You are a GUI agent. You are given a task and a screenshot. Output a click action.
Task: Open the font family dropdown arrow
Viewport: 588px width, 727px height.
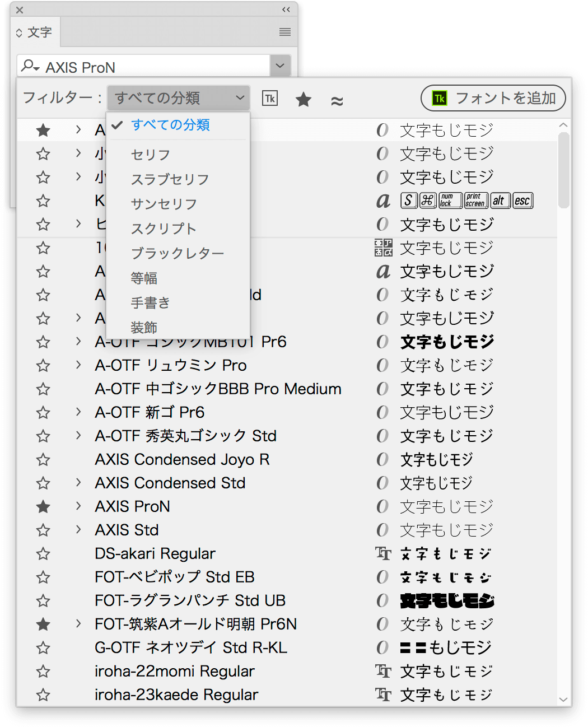280,66
